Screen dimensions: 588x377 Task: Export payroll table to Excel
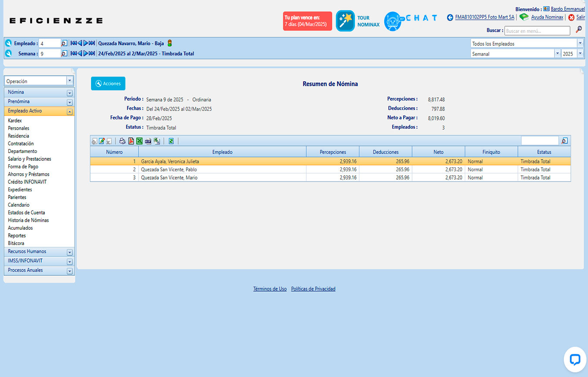tap(139, 141)
